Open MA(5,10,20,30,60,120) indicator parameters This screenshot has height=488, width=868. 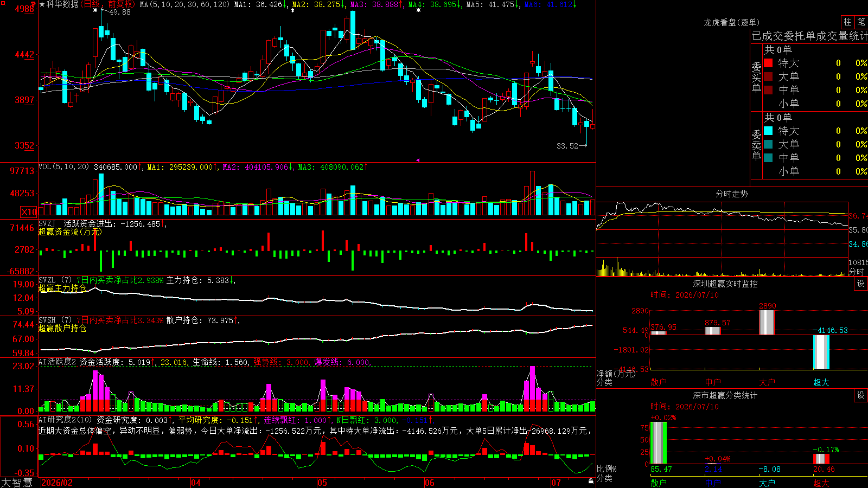tap(184, 4)
